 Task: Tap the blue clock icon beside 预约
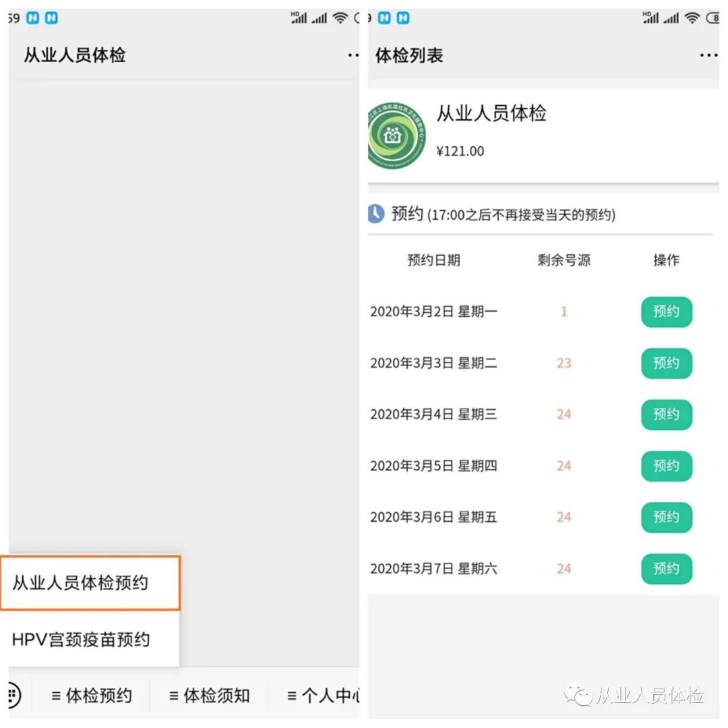(376, 214)
